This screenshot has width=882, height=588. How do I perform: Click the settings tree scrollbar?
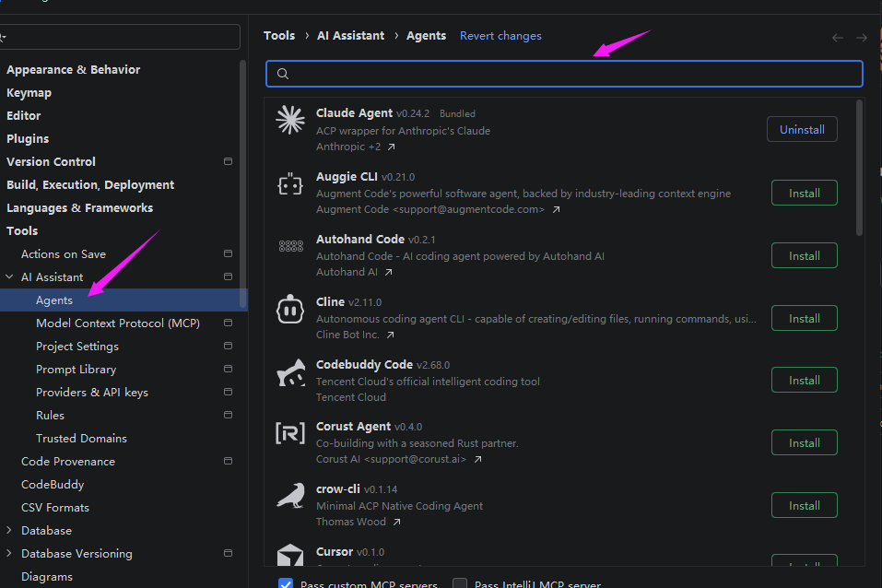tap(243, 184)
